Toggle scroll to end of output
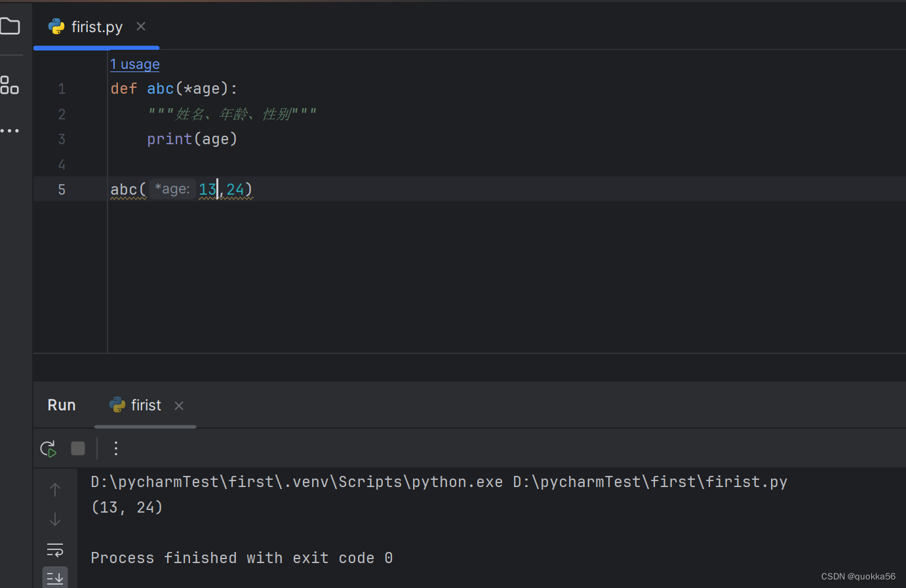The width and height of the screenshot is (906, 588). click(55, 578)
